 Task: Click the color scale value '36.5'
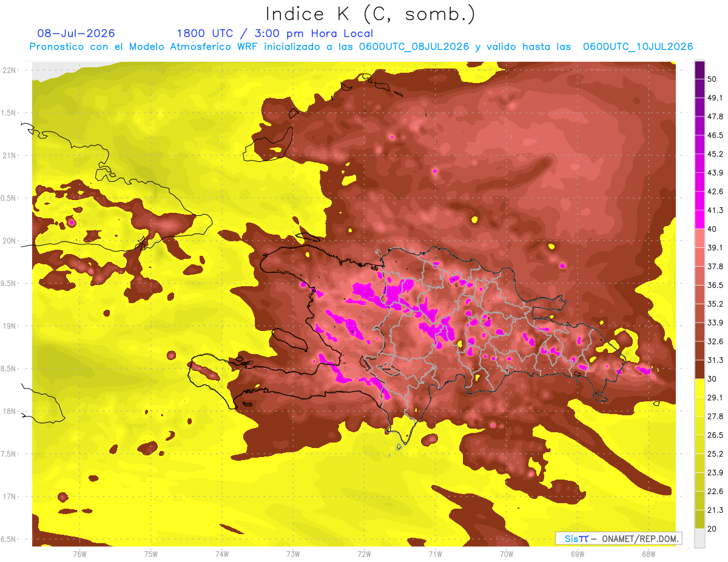click(715, 285)
